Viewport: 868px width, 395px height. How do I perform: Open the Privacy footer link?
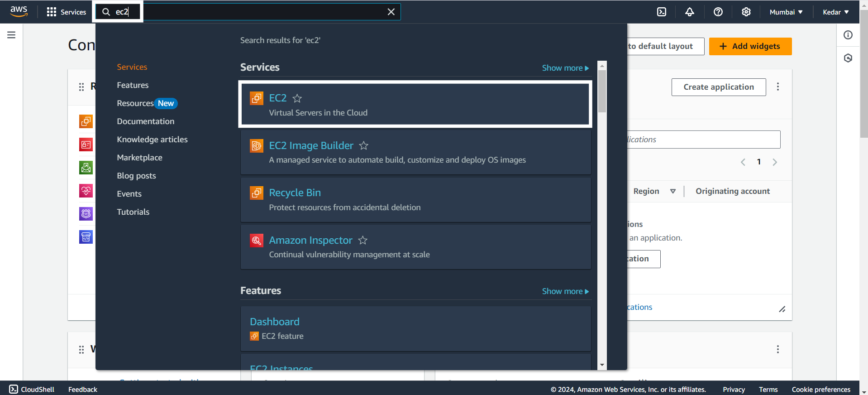[734, 389]
